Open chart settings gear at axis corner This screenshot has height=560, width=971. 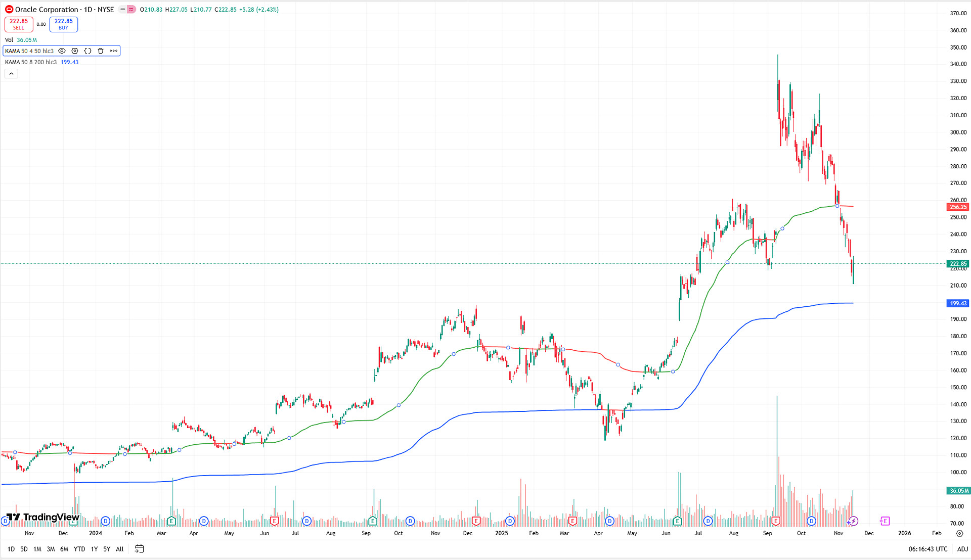point(959,534)
